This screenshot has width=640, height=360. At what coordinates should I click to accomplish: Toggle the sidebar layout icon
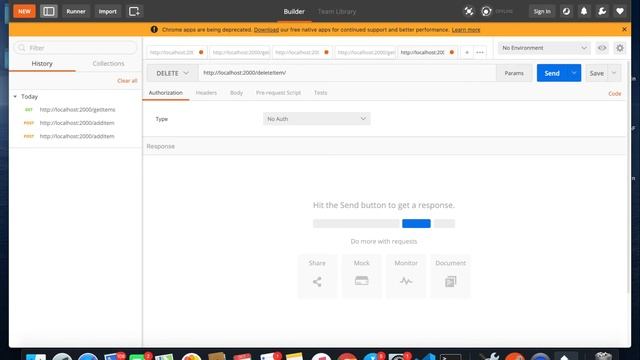(x=49, y=11)
